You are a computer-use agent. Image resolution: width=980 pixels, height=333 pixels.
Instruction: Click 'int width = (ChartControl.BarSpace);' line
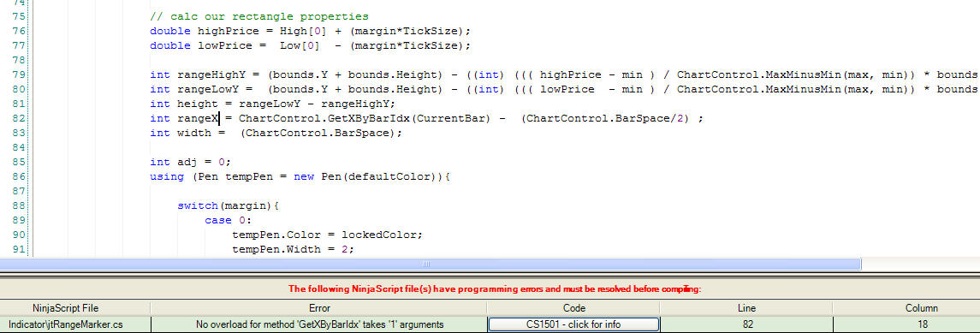276,133
